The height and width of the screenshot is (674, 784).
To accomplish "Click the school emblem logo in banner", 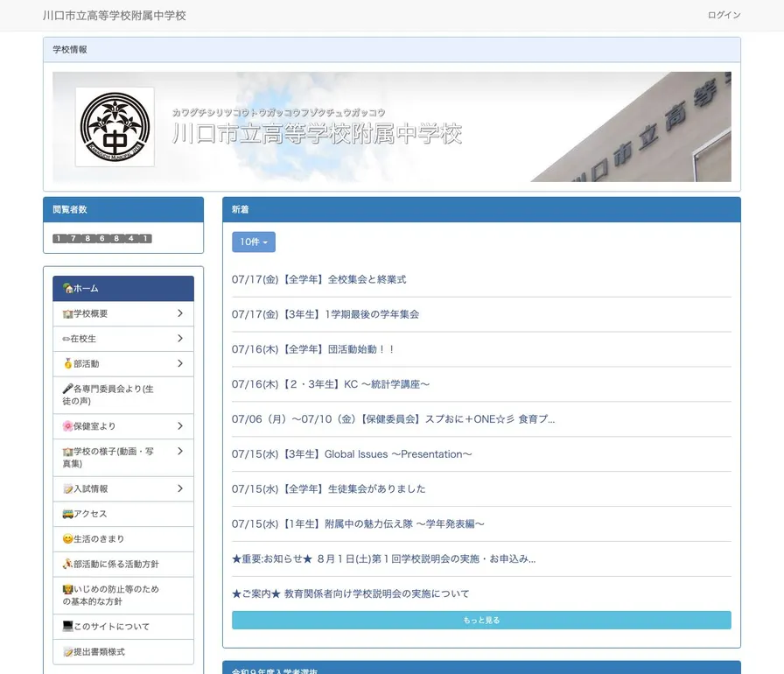I will click(x=115, y=127).
